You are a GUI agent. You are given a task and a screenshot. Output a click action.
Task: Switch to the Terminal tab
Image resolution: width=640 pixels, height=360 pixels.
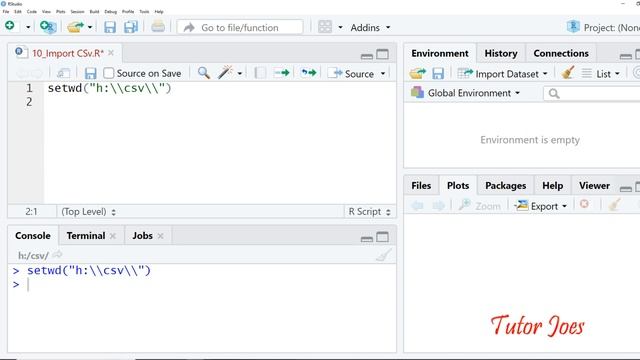point(86,236)
